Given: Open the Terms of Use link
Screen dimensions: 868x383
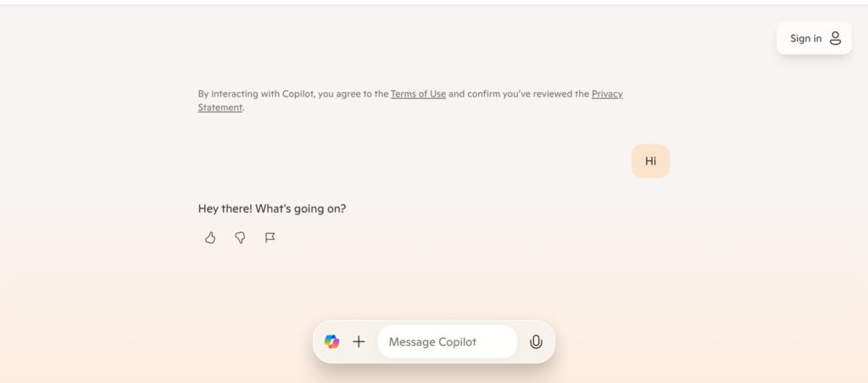Looking at the screenshot, I should coord(418,94).
